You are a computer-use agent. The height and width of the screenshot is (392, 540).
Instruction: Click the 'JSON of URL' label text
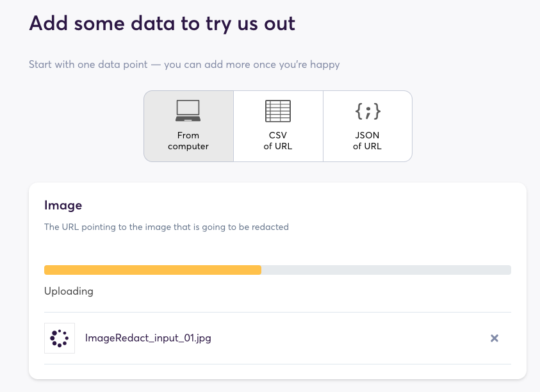367,140
